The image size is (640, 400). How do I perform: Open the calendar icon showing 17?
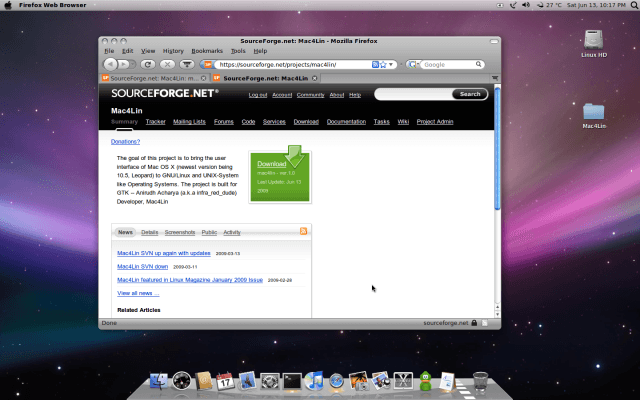225,381
